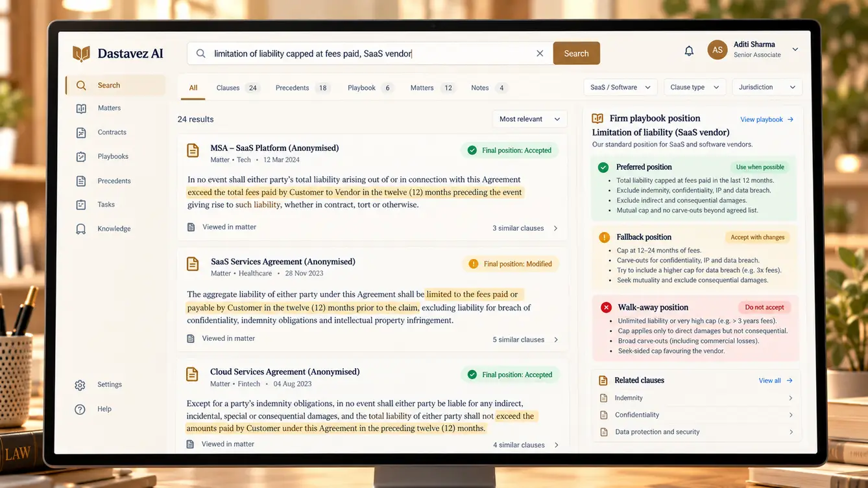868x488 pixels.
Task: Click the Aditi Sharma name
Action: pos(754,45)
